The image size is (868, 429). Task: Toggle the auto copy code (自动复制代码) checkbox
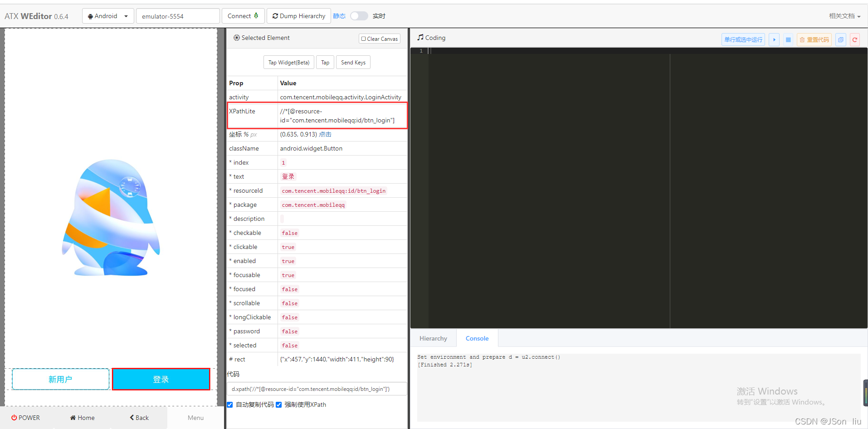click(230, 405)
